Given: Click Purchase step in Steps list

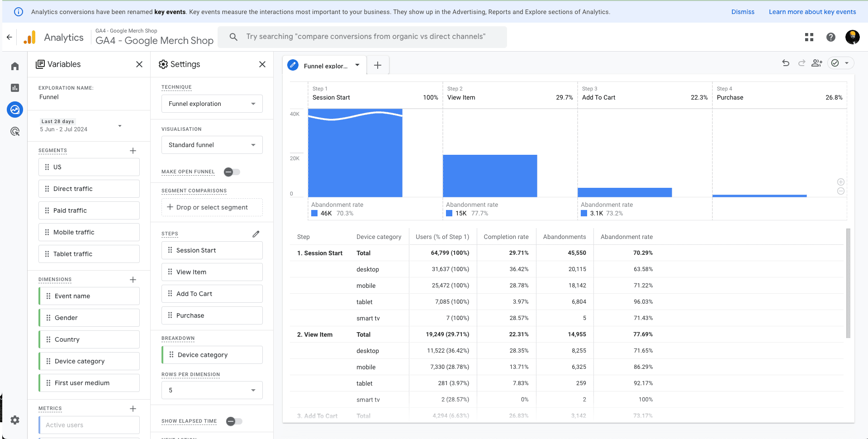Looking at the screenshot, I should (x=212, y=315).
